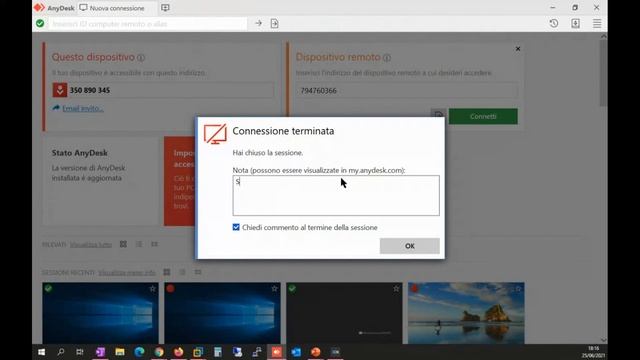The image size is (640, 360).
Task: Click the remote address field with 794760366
Action: tap(407, 91)
